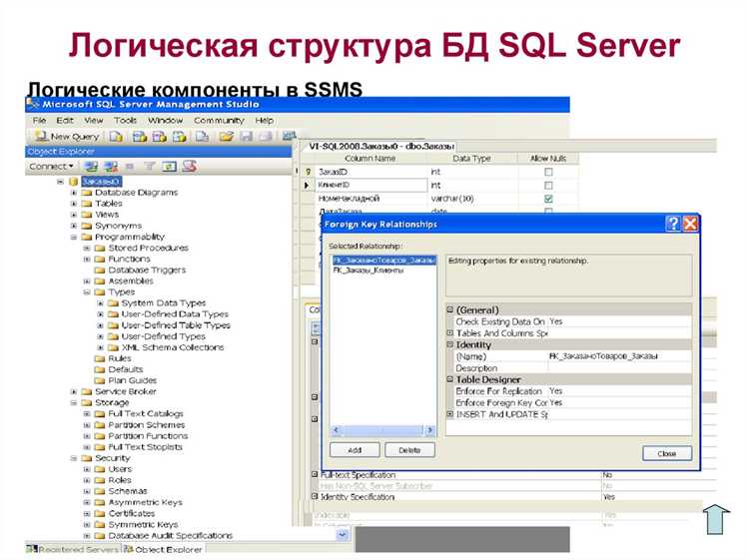
Task: Click the database cylinder icon of selected node
Action: click(73, 182)
